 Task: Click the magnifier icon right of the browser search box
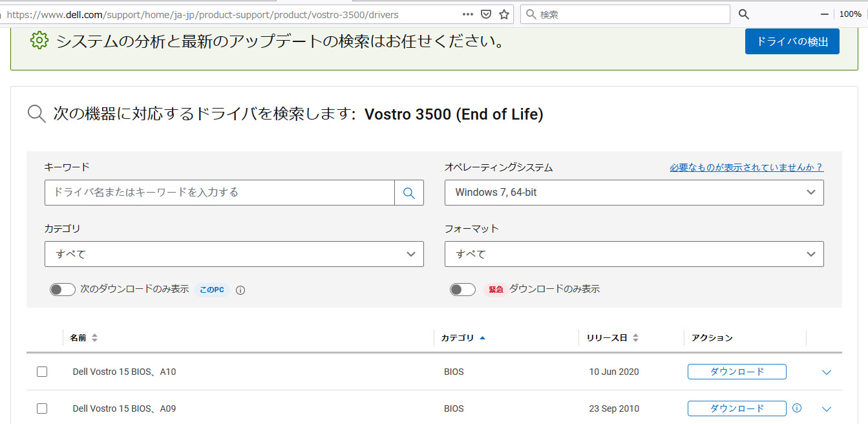click(x=744, y=14)
